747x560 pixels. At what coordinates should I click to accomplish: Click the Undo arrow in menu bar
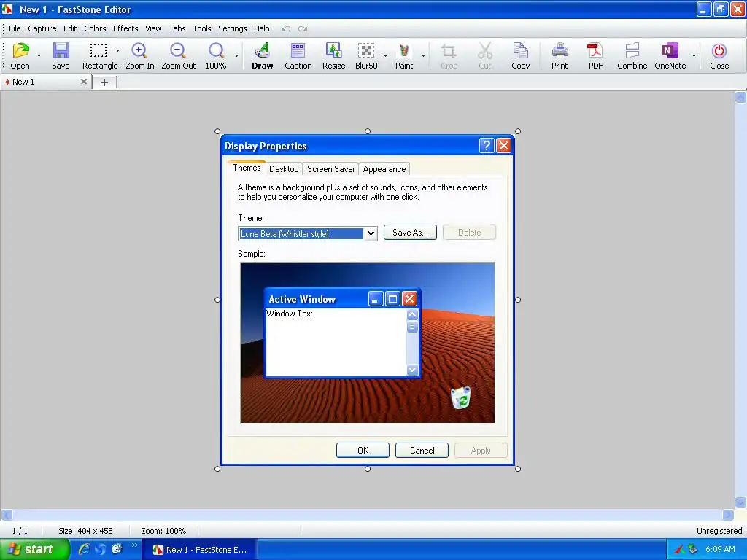coord(286,28)
